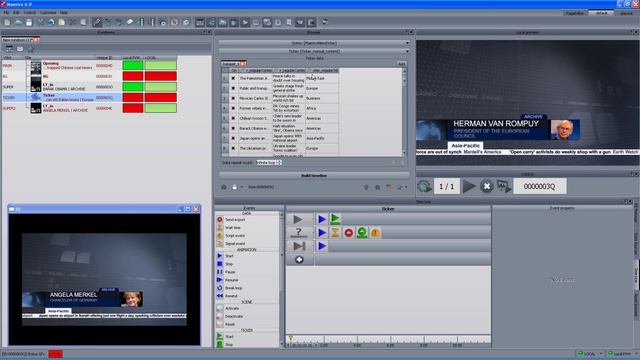
Task: Toggle the On checkbox for Mexican Carlos row
Action: coord(233,98)
